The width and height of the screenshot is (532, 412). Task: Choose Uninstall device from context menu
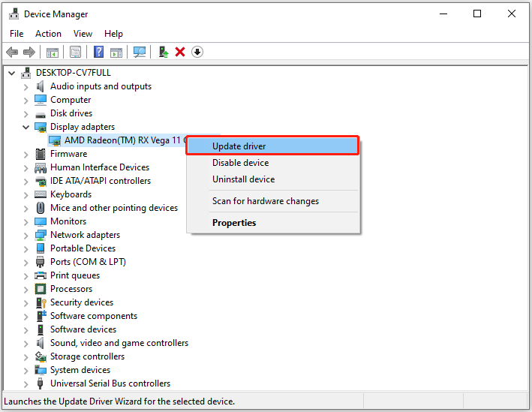tap(272, 179)
